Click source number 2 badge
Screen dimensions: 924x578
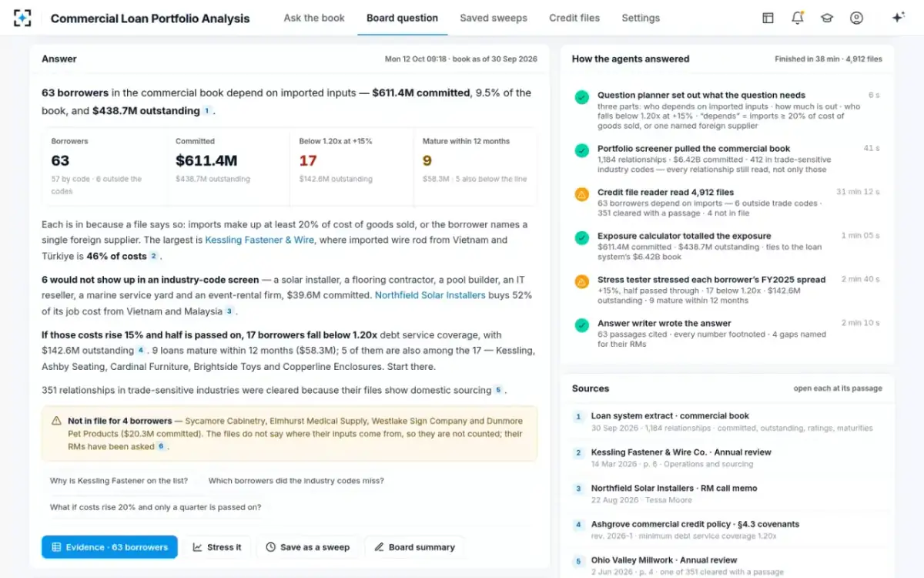click(578, 452)
